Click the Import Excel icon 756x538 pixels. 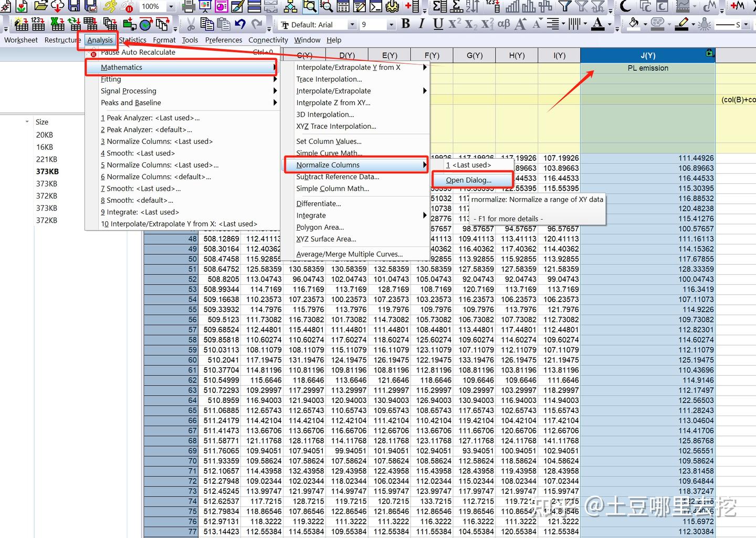click(x=57, y=24)
